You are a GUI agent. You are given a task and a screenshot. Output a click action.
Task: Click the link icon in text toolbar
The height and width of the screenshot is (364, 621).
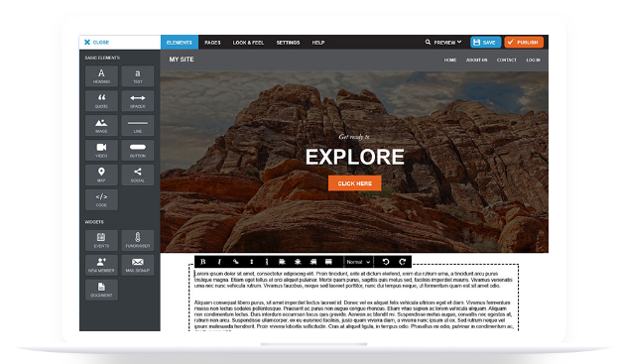point(236,262)
